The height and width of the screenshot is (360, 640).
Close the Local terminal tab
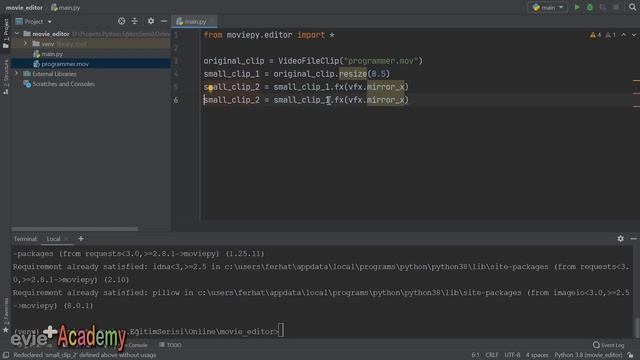(x=66, y=239)
